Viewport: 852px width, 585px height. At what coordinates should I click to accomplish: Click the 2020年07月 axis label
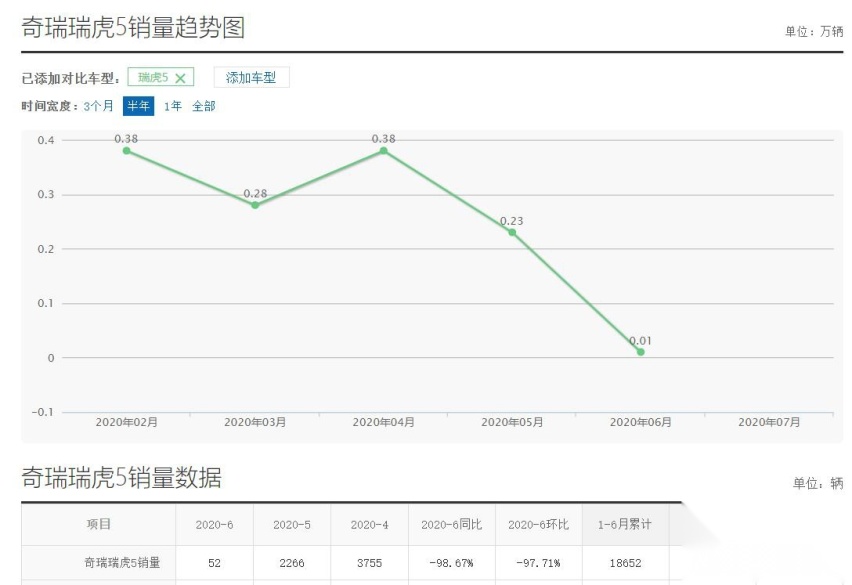pyautogui.click(x=769, y=422)
